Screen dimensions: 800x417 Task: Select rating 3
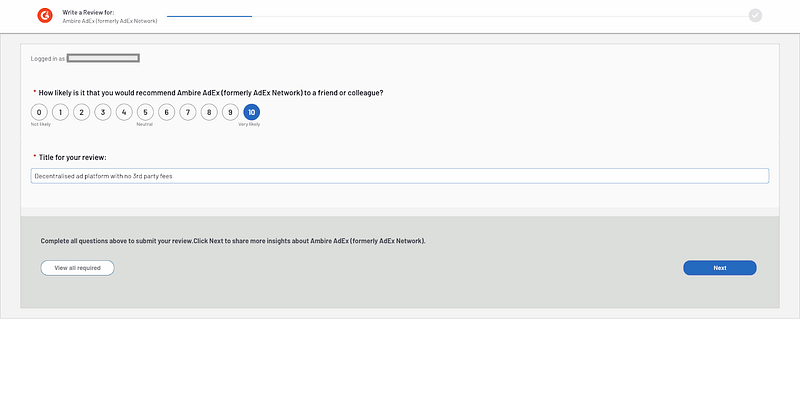click(103, 112)
